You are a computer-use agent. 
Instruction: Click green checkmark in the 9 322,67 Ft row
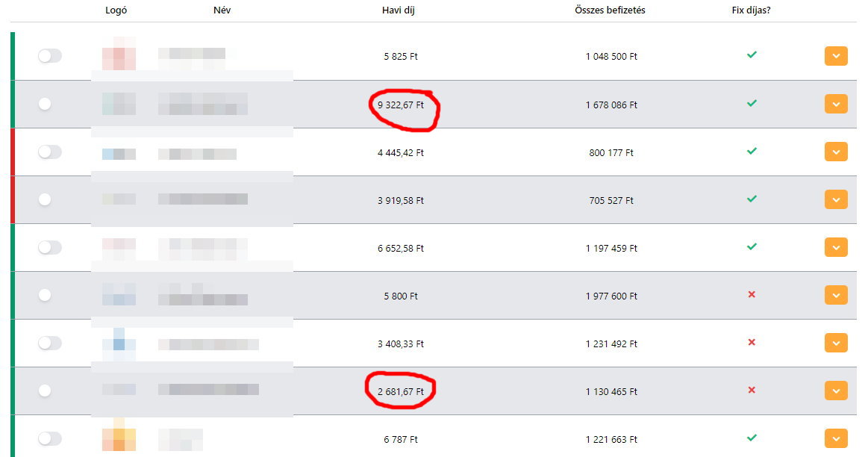pyautogui.click(x=752, y=104)
